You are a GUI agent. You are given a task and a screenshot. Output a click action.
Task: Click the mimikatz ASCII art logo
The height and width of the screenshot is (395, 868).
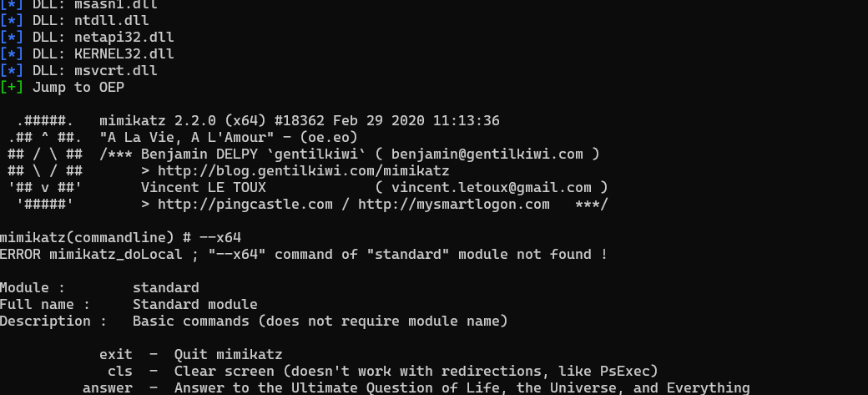tap(45, 163)
